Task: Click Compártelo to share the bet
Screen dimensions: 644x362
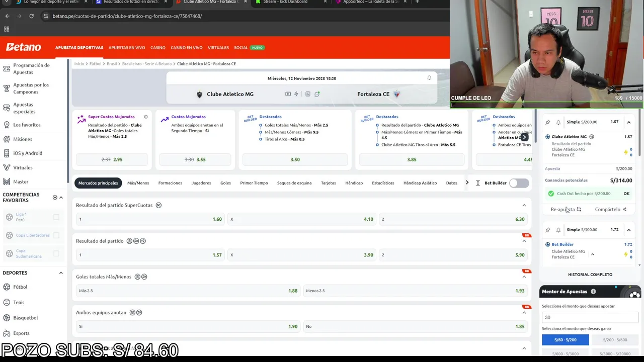Action: (x=611, y=210)
